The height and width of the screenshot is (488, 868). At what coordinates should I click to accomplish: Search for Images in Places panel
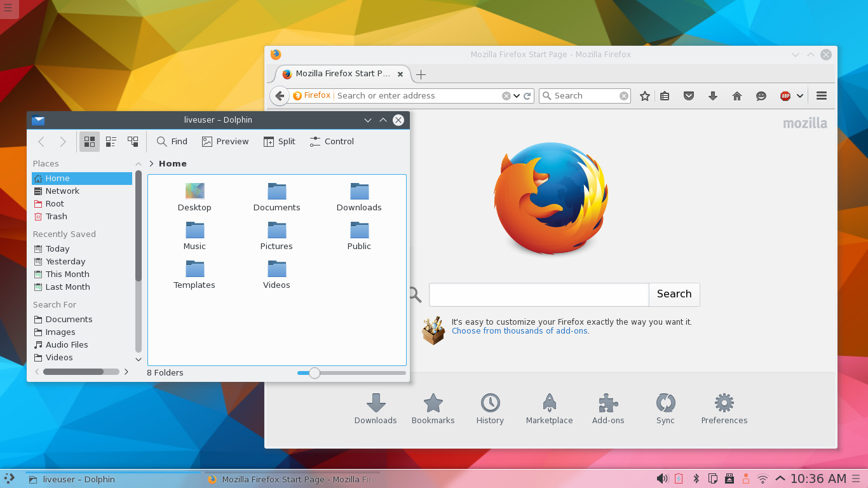point(82,332)
